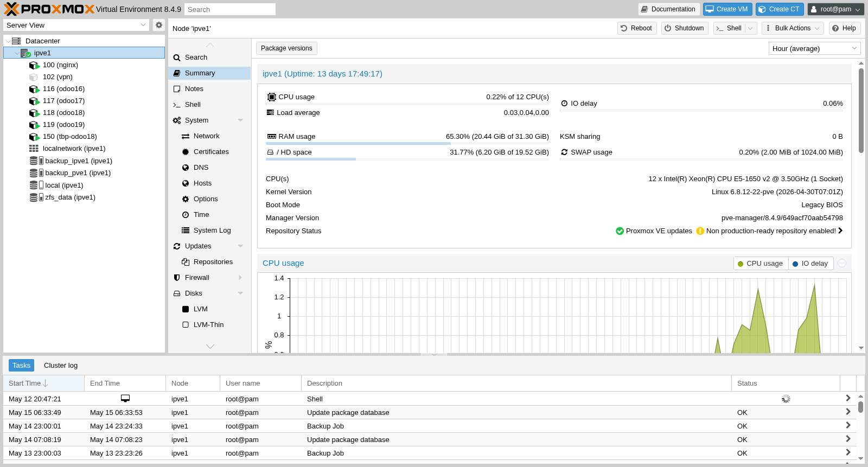
Task: Toggle IO delay series in chart legend
Action: click(x=810, y=264)
